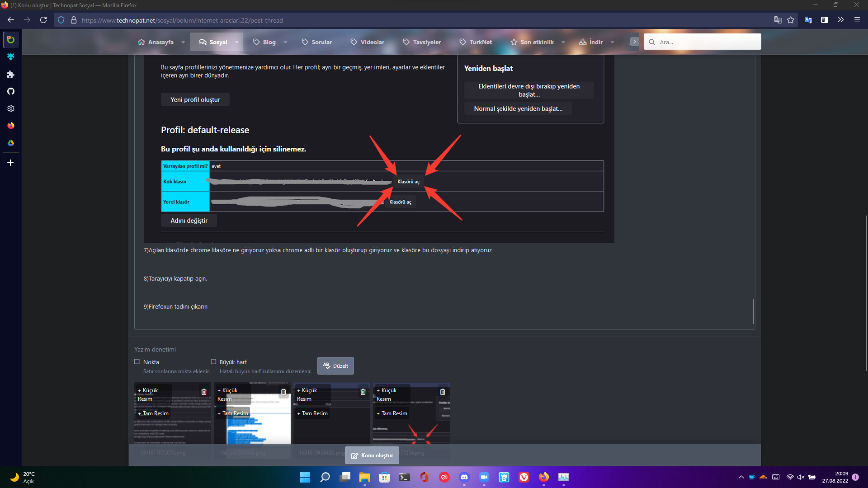The width and height of the screenshot is (868, 488).
Task: Click the Konu oluştur button
Action: coord(372,455)
